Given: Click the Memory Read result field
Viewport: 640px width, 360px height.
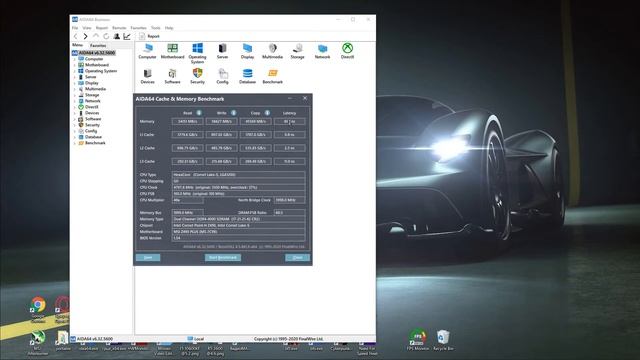Looking at the screenshot, I should tap(188, 121).
